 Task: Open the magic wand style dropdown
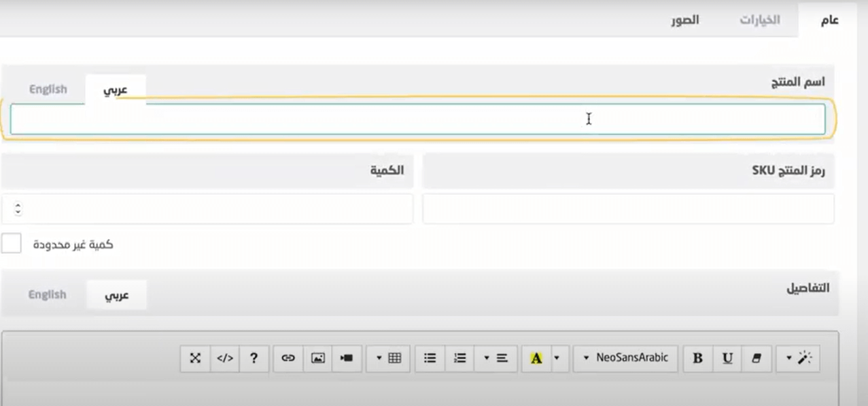tap(798, 358)
